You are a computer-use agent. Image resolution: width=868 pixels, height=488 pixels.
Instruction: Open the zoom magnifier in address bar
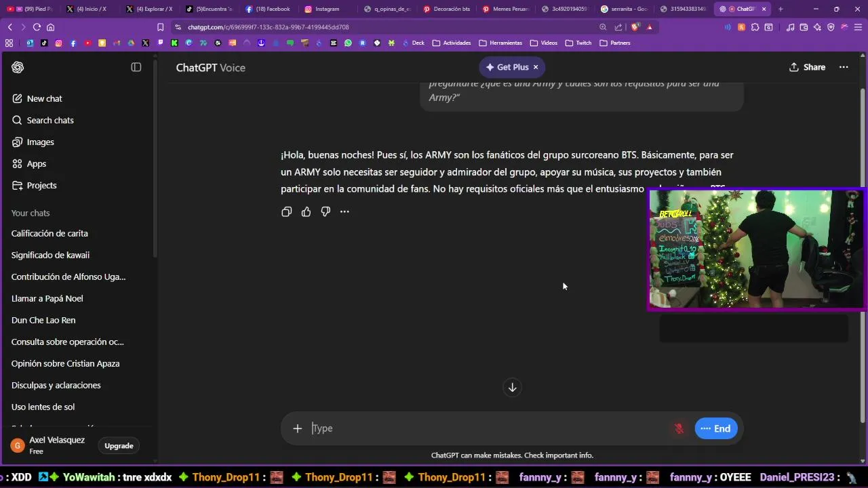pyautogui.click(x=603, y=27)
